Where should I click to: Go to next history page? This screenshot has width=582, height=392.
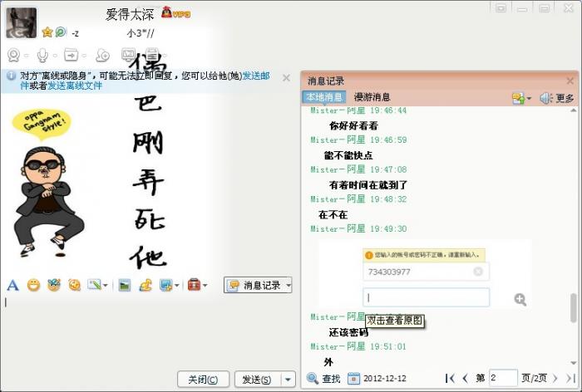coord(555,378)
